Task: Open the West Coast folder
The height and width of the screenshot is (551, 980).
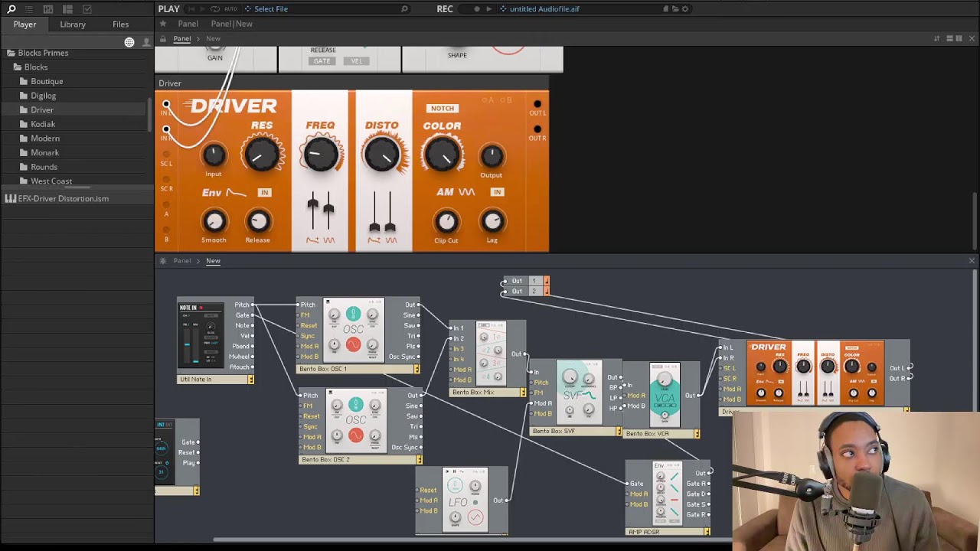Action: [x=51, y=181]
